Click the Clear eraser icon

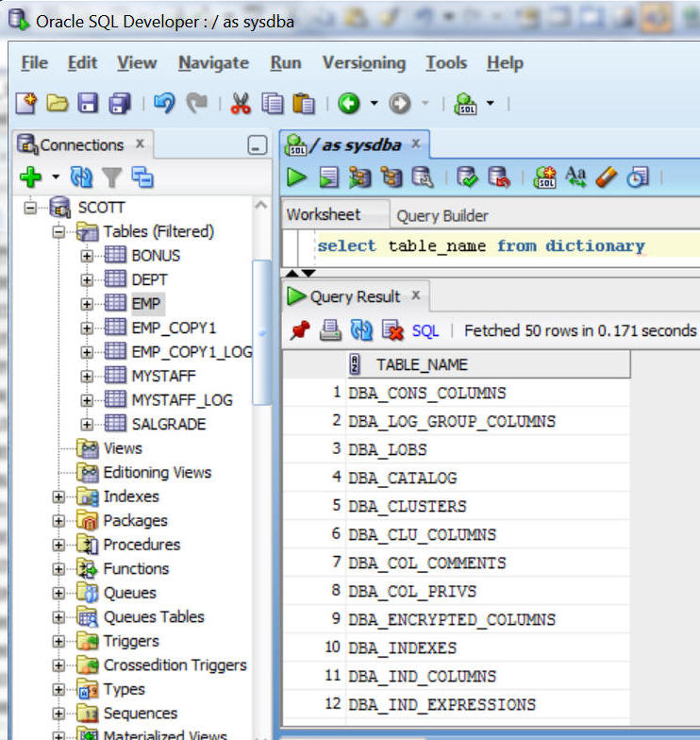click(606, 177)
